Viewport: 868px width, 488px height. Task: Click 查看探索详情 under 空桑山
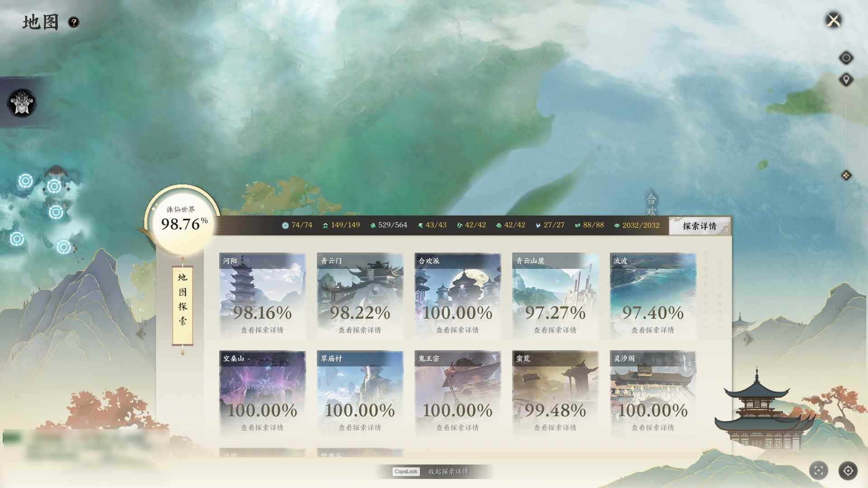pos(262,428)
